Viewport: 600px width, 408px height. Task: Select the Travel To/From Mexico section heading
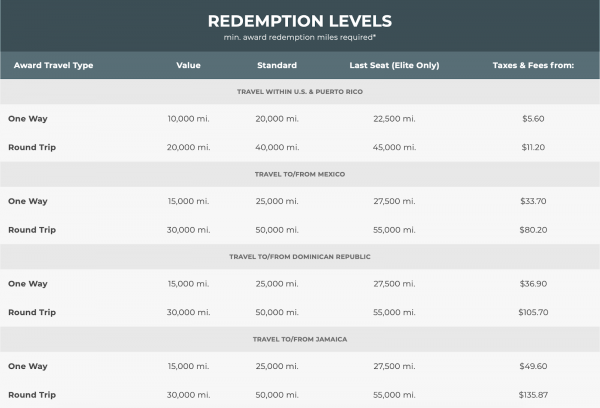[299, 174]
